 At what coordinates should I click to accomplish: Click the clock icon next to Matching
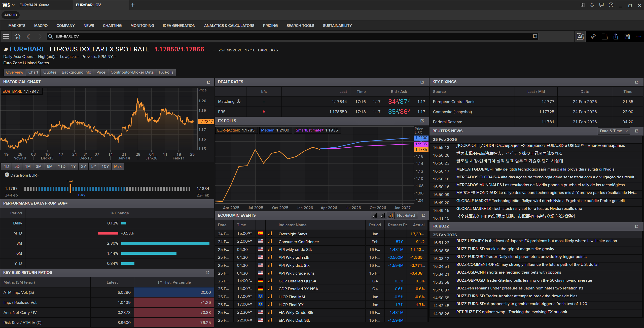(x=239, y=101)
